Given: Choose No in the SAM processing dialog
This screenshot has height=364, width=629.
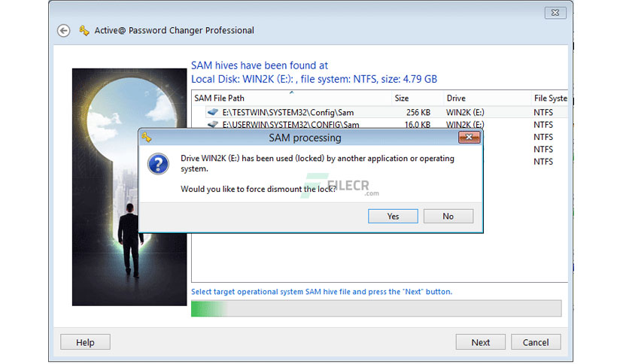Looking at the screenshot, I should 448,216.
